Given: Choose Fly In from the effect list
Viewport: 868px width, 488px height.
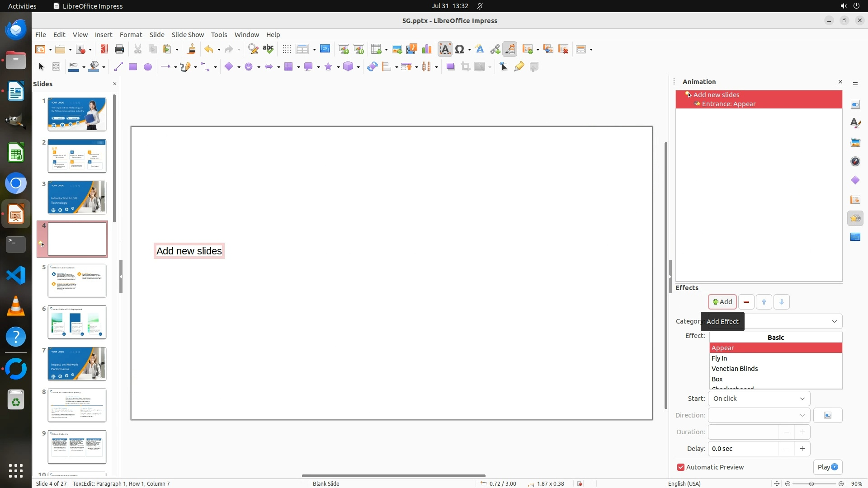Looking at the screenshot, I should pos(719,358).
